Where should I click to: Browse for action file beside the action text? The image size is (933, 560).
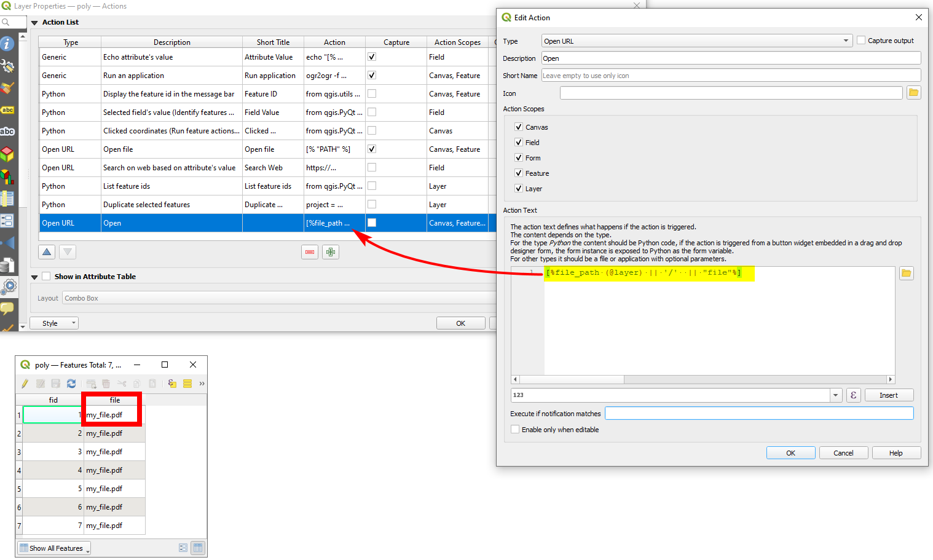click(906, 273)
